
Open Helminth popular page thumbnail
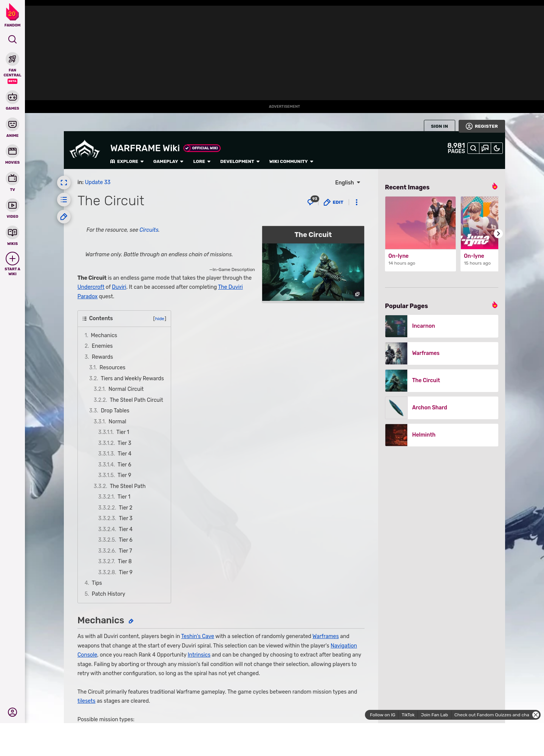click(396, 435)
